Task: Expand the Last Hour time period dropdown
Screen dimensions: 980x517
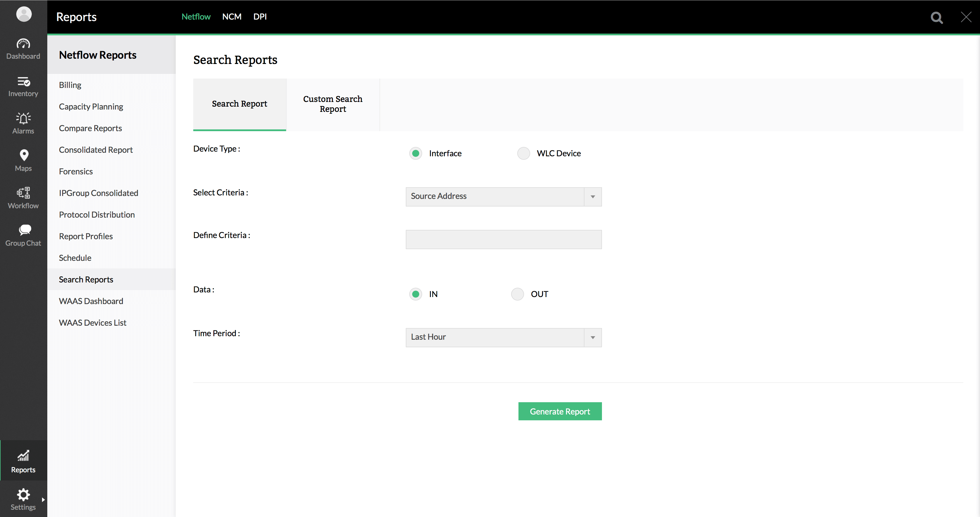Action: (503, 337)
